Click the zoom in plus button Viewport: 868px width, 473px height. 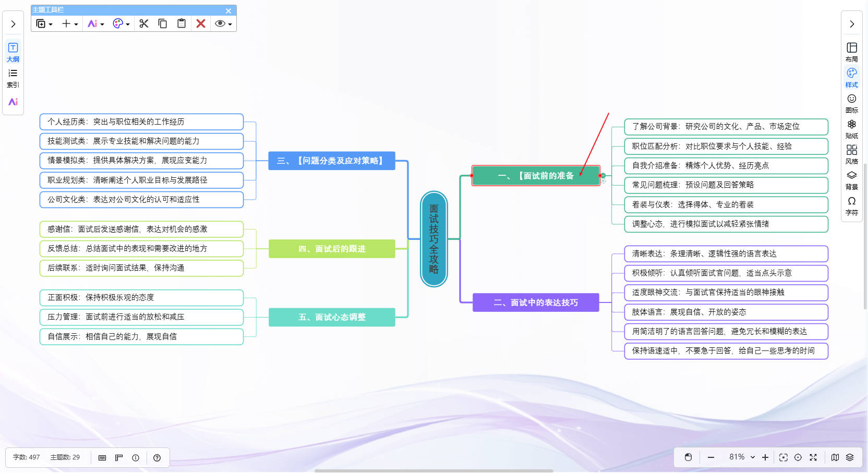click(x=765, y=457)
